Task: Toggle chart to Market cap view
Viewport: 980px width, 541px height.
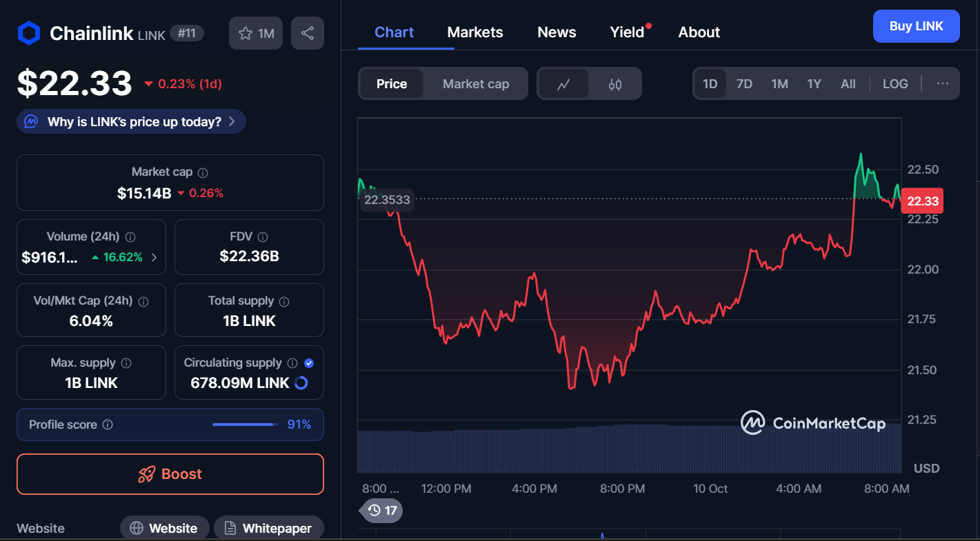Action: click(476, 84)
